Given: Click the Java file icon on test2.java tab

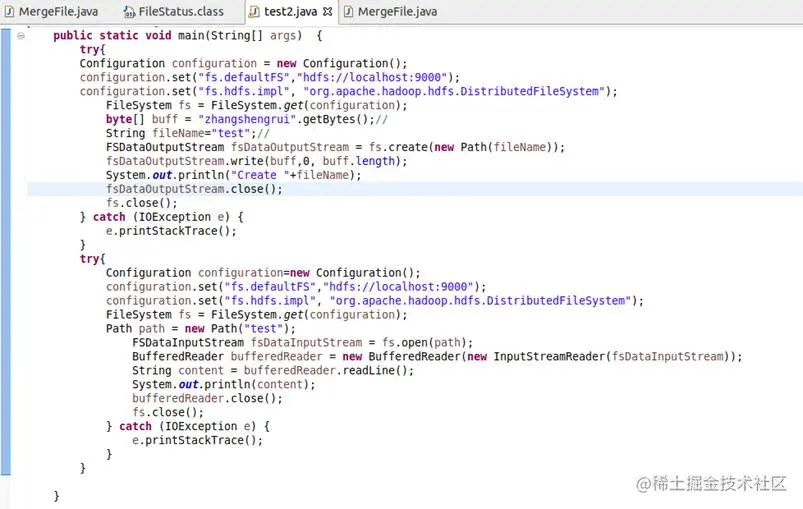Looking at the screenshot, I should tap(254, 11).
